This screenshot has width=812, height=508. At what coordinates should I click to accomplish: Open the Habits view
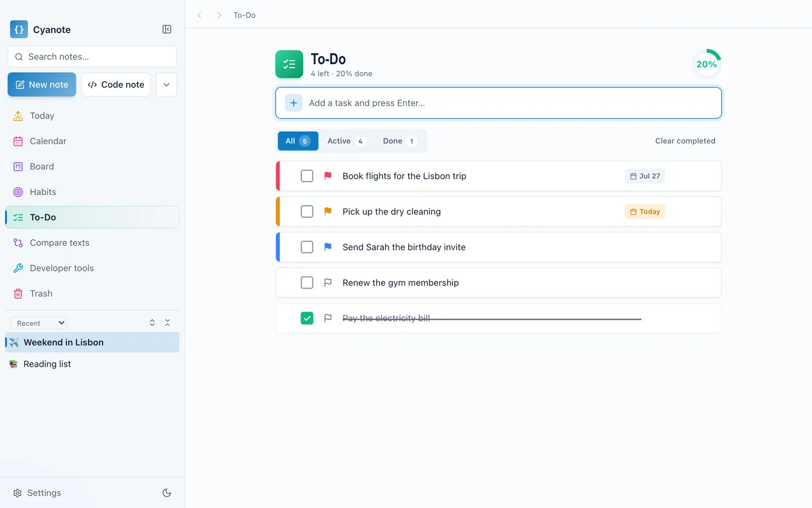pyautogui.click(x=92, y=192)
